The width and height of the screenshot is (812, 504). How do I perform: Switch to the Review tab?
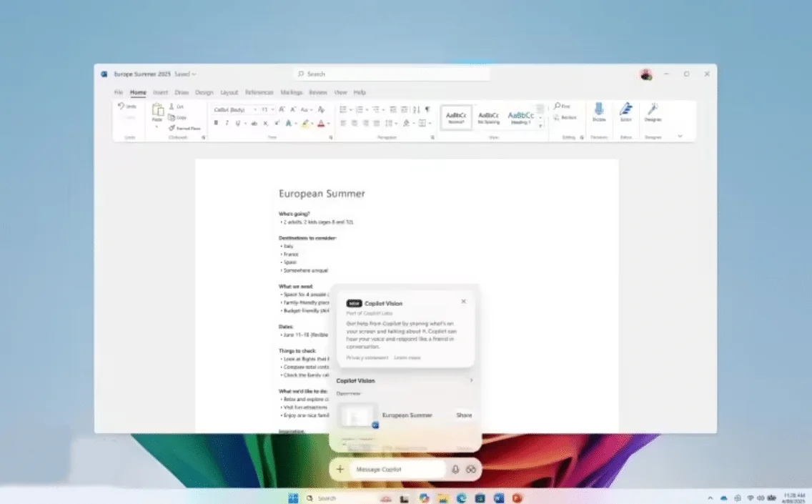click(x=318, y=92)
